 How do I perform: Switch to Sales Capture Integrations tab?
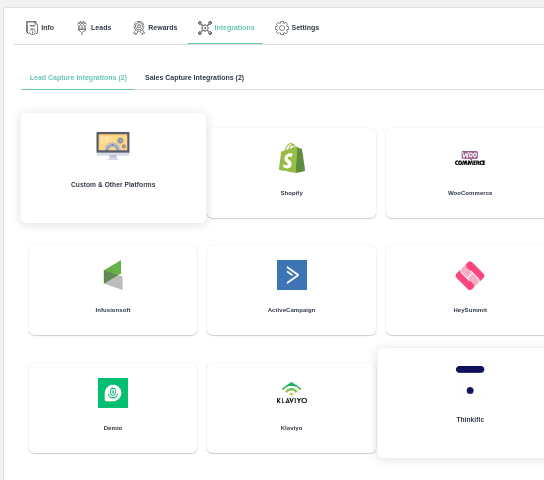pos(194,78)
